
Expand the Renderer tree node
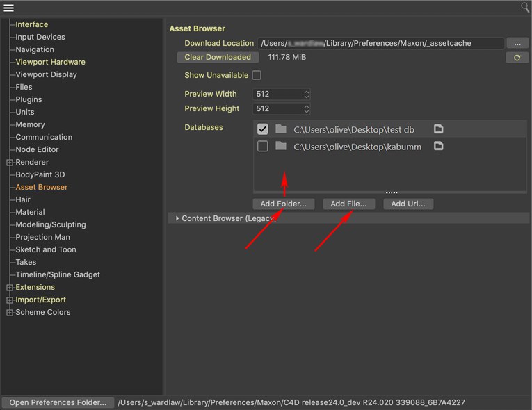tap(10, 162)
